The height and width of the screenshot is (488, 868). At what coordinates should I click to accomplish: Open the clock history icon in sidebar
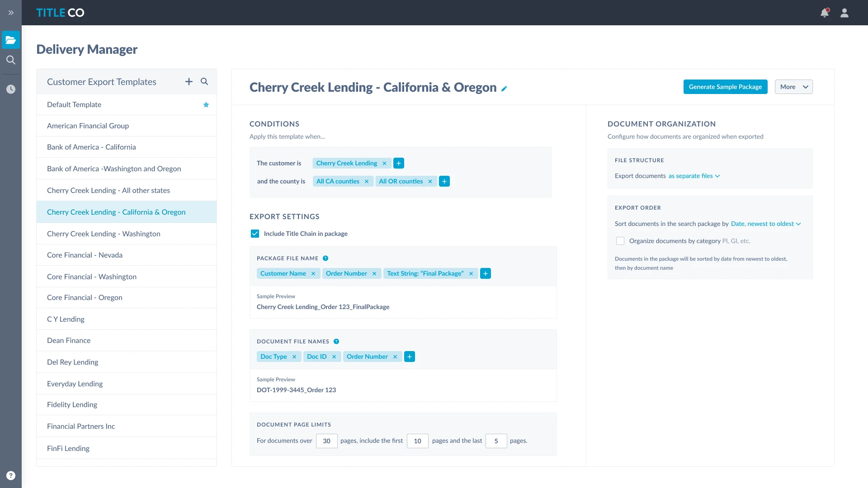point(11,89)
